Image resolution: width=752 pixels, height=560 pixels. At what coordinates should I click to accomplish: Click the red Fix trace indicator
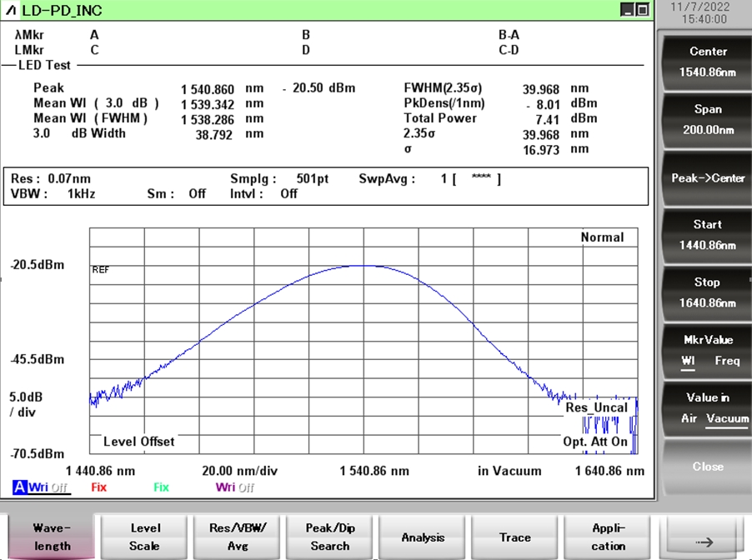tap(98, 487)
